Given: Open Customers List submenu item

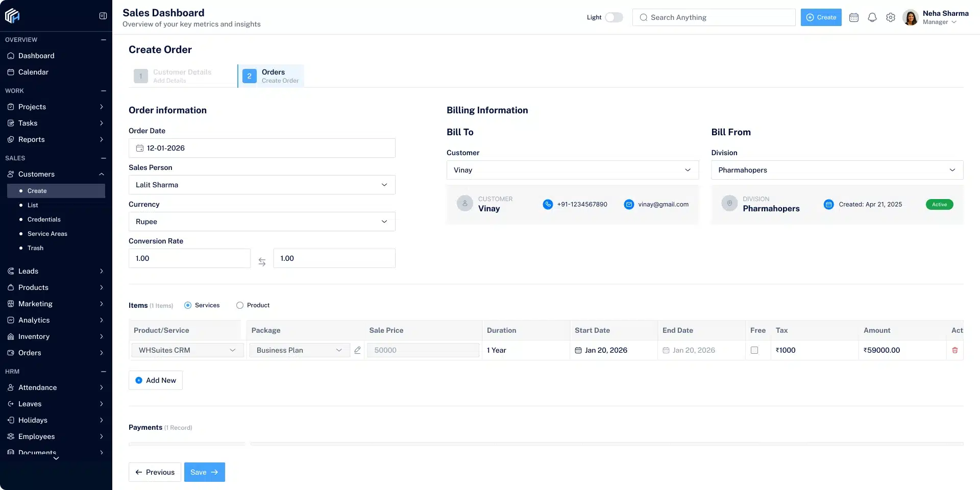Looking at the screenshot, I should 33,205.
